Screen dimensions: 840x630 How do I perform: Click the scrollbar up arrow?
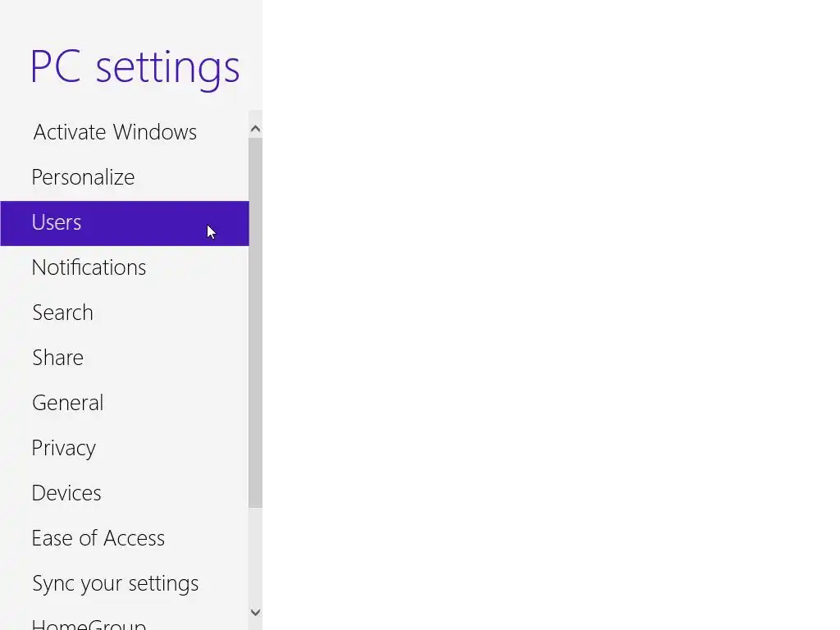pyautogui.click(x=256, y=129)
